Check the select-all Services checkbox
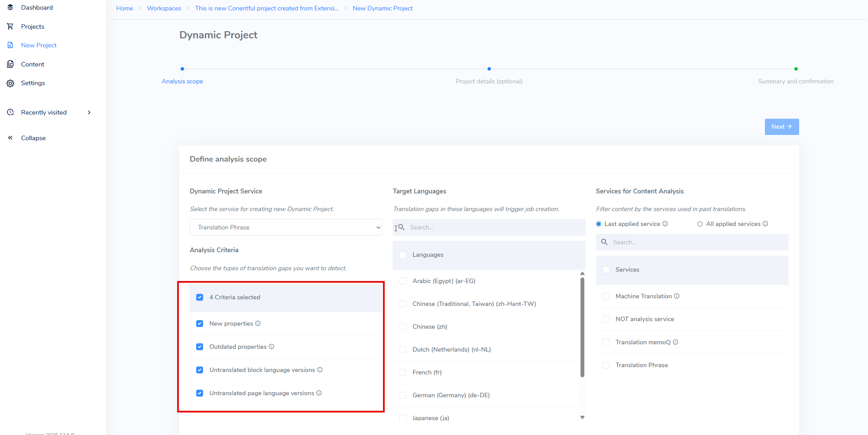Viewport: 868px width, 435px height. click(606, 270)
